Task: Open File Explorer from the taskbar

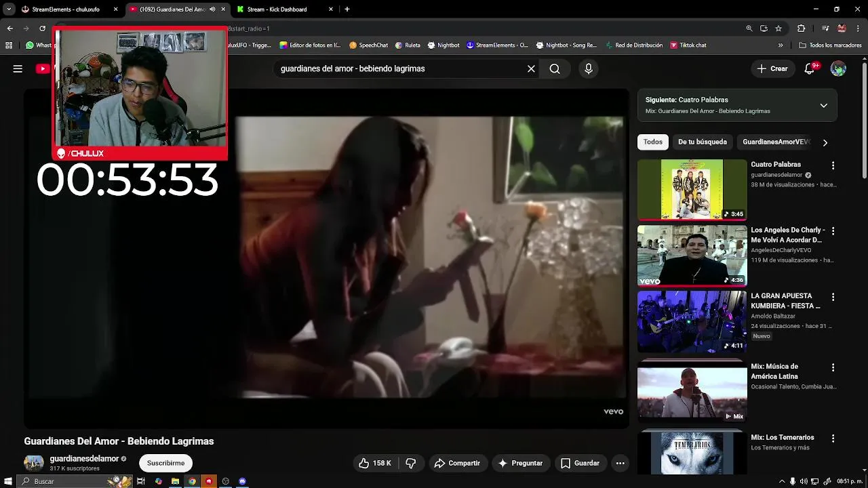Action: (x=175, y=481)
